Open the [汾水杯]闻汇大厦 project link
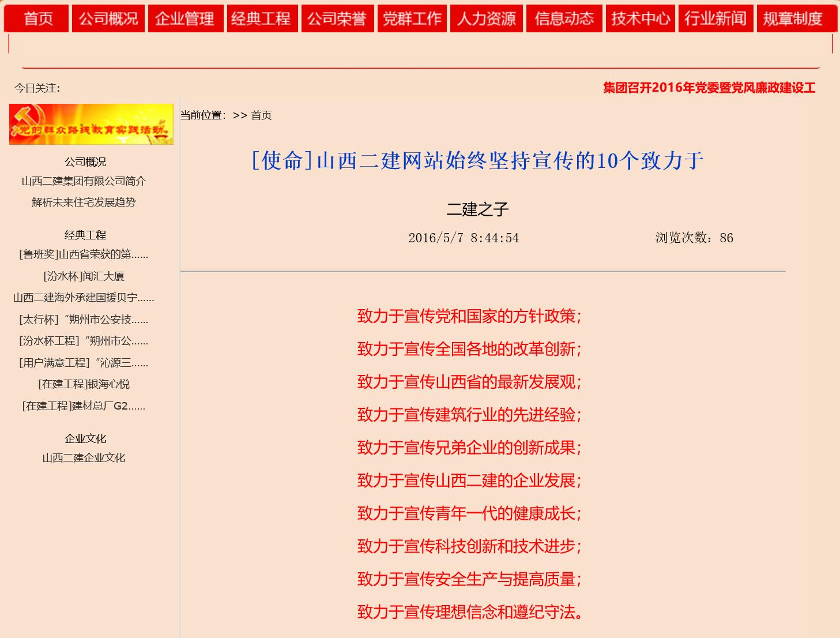840x638 pixels. click(x=84, y=276)
